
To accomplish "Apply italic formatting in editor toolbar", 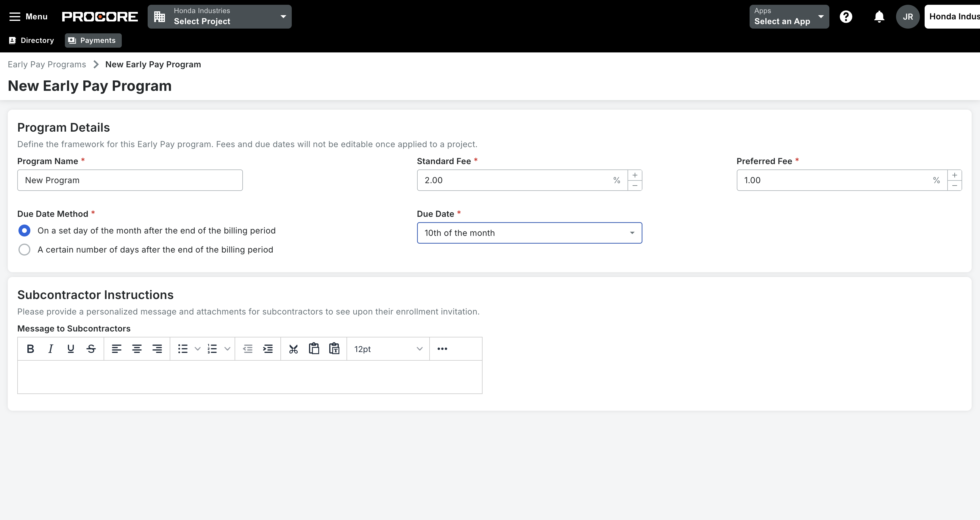I will 51,349.
